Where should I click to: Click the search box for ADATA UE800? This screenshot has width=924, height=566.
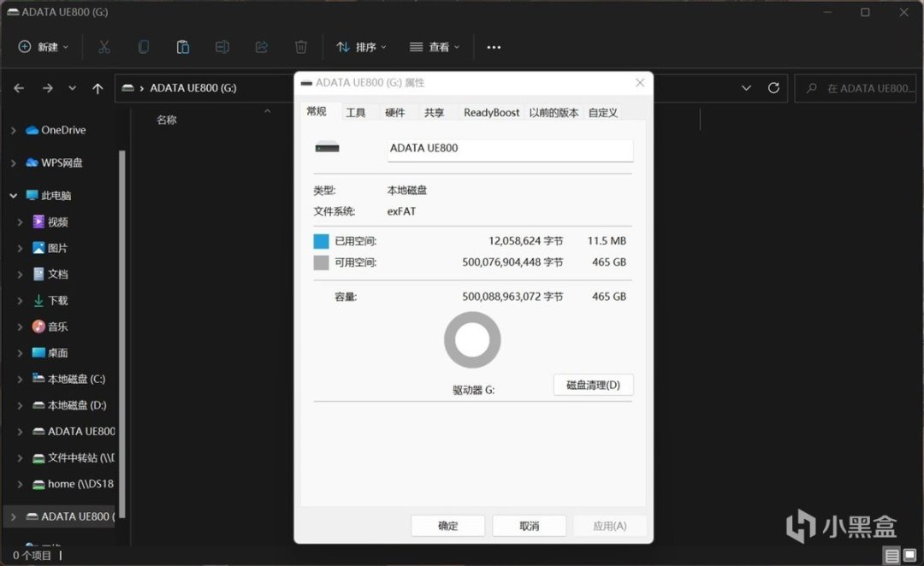point(855,88)
